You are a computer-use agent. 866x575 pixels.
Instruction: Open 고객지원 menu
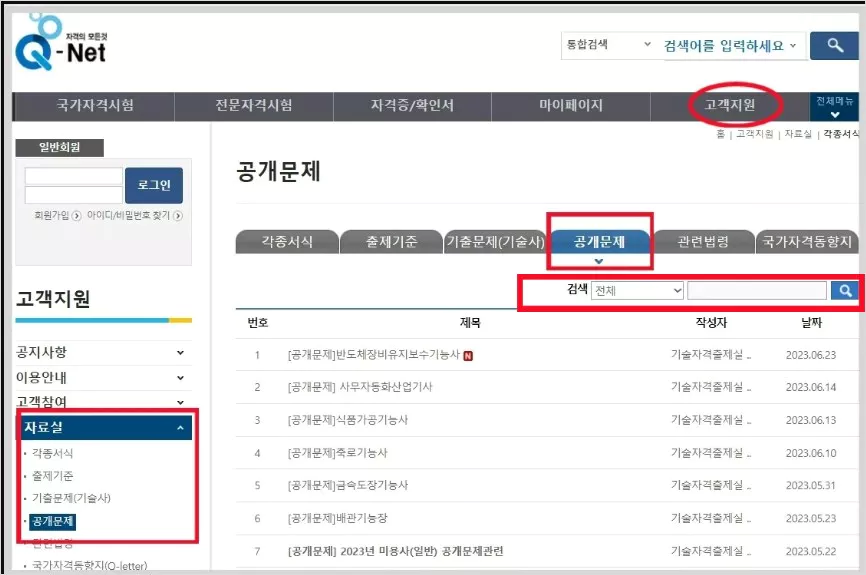[x=730, y=105]
